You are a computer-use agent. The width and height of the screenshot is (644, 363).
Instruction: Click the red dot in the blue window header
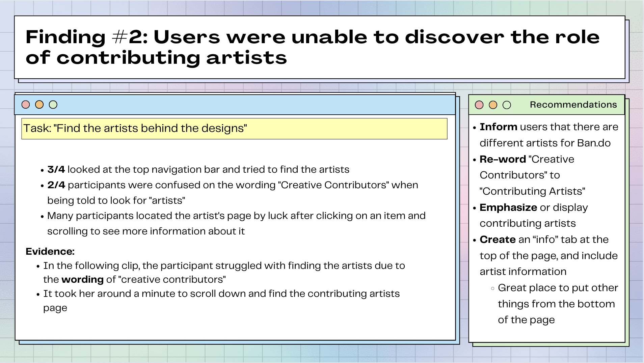click(x=26, y=105)
